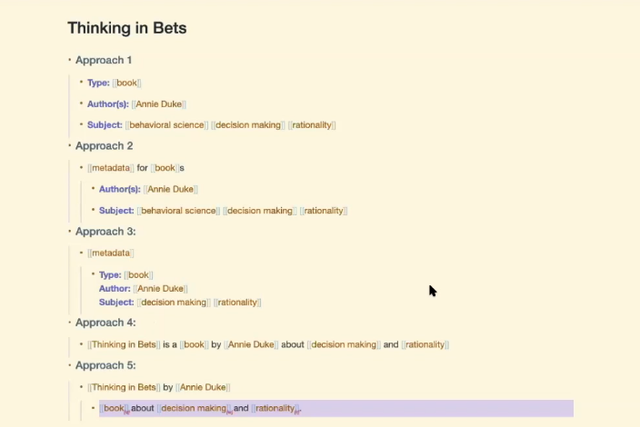The image size is (640, 427).
Task: Open decision making link under Approach 1
Action: [248, 125]
